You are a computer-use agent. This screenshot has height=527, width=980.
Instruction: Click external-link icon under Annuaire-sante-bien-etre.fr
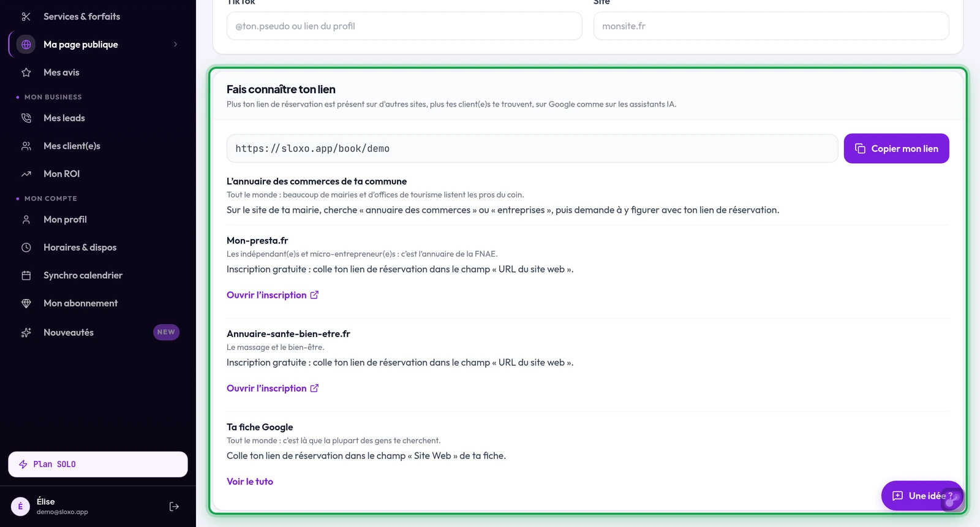click(314, 388)
